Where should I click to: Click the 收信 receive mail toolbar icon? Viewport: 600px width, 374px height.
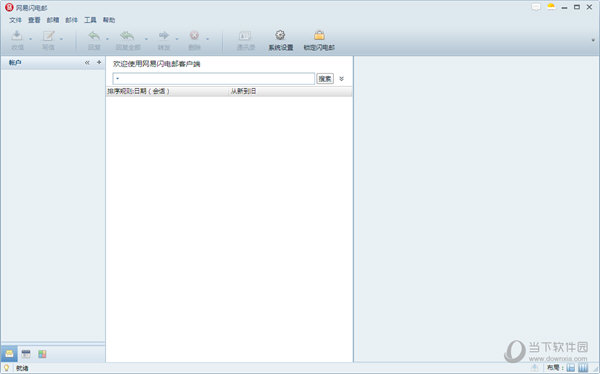(x=17, y=36)
